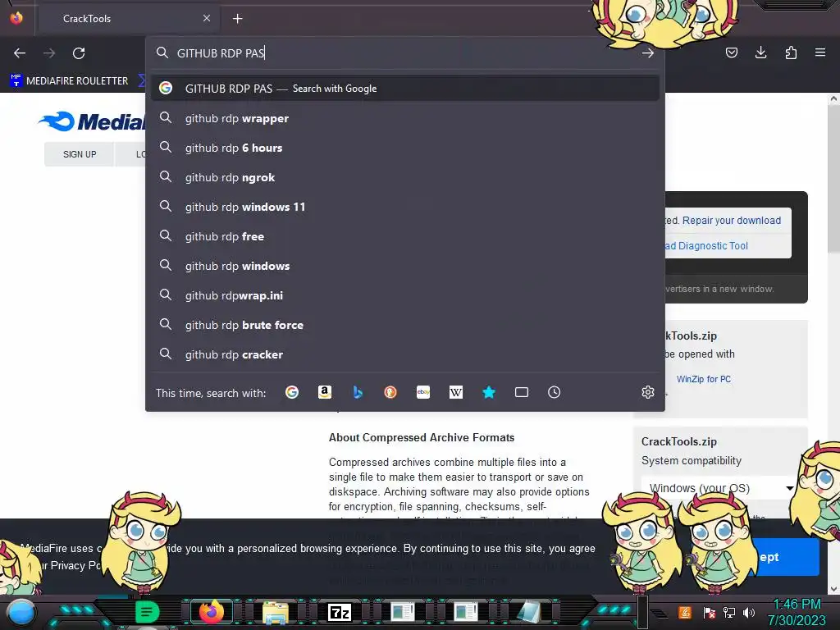Image resolution: width=840 pixels, height=630 pixels.
Task: Close the CrackTools tab
Action: click(x=207, y=18)
